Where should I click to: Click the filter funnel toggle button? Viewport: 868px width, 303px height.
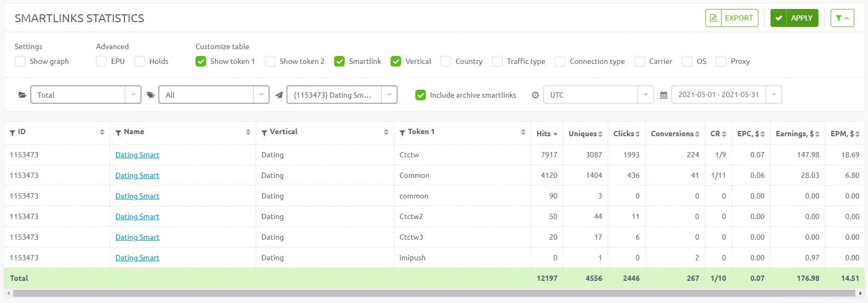842,18
